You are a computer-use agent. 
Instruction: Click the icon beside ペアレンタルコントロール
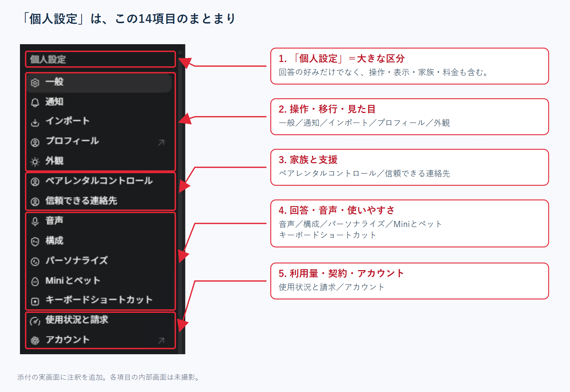pyautogui.click(x=35, y=182)
